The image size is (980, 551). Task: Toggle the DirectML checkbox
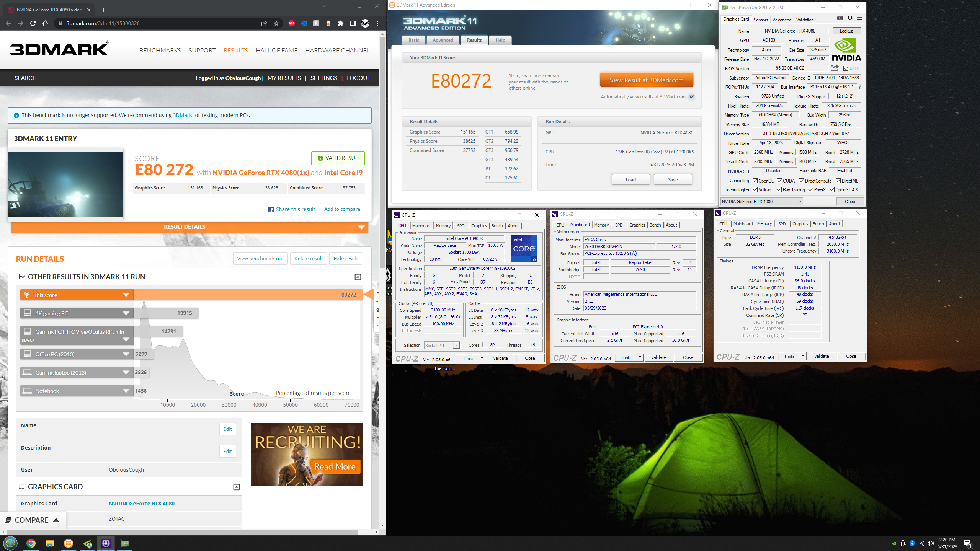pos(838,181)
